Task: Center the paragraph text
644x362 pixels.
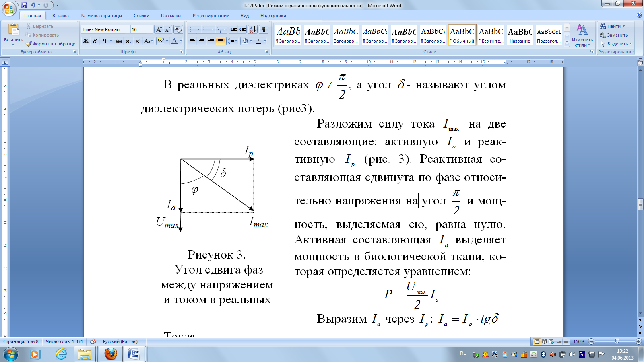Action: pos(202,41)
